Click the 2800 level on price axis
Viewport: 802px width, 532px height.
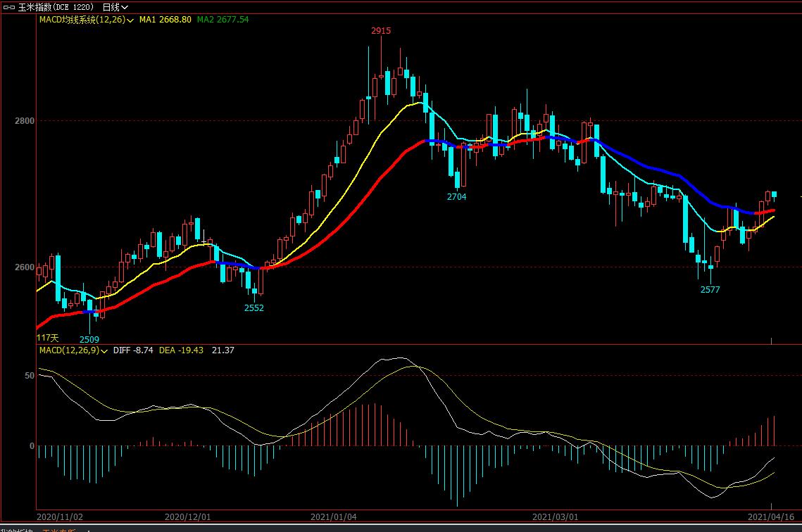pyautogui.click(x=25, y=121)
